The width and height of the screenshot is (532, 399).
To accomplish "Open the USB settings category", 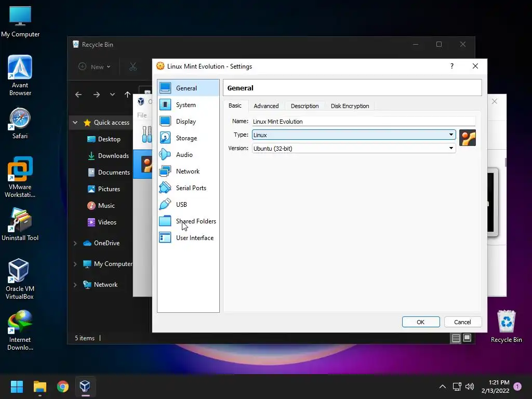I will (188, 205).
